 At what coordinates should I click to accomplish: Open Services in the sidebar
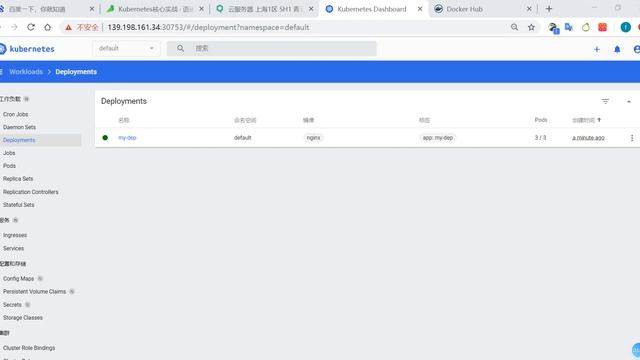pyautogui.click(x=13, y=249)
